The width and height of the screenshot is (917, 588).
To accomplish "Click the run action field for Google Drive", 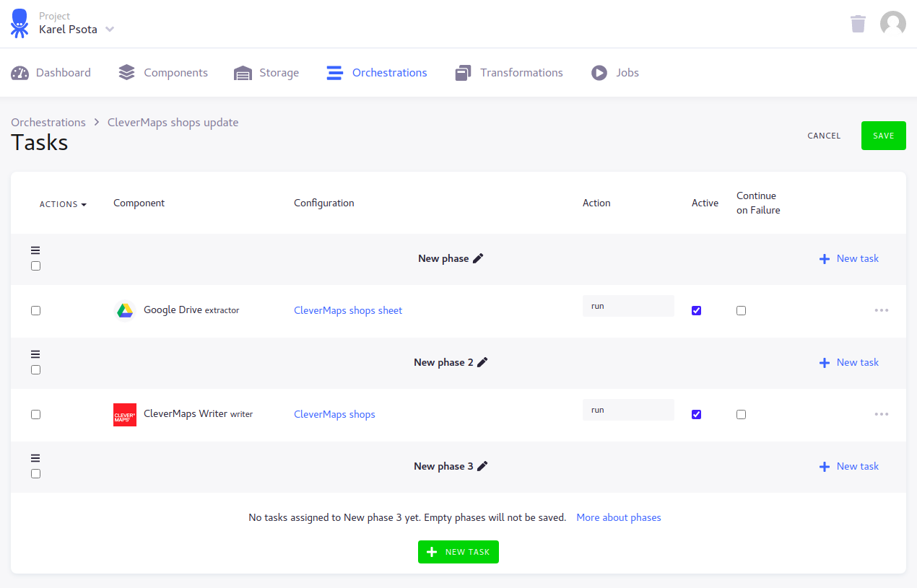I will click(x=627, y=306).
